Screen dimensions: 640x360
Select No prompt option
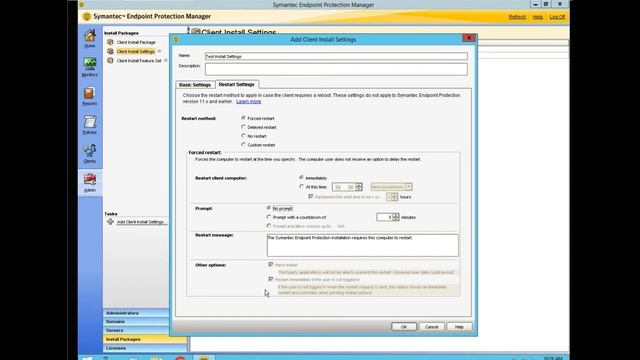point(269,208)
